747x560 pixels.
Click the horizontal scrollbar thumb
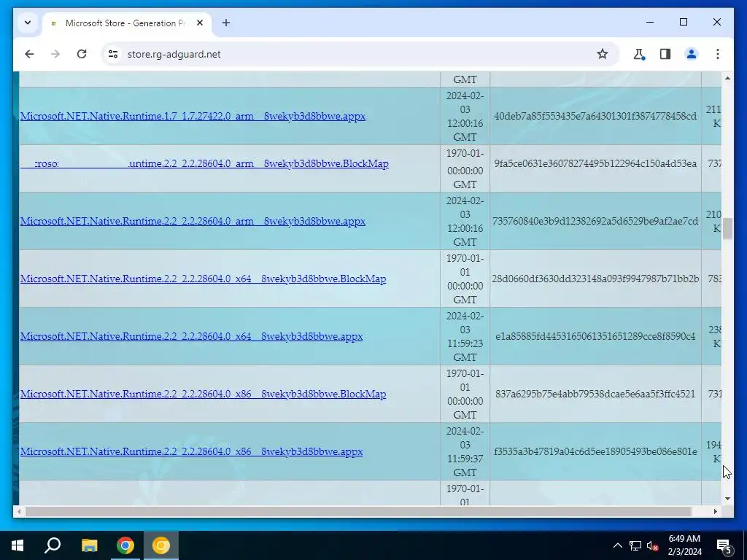pyautogui.click(x=358, y=511)
